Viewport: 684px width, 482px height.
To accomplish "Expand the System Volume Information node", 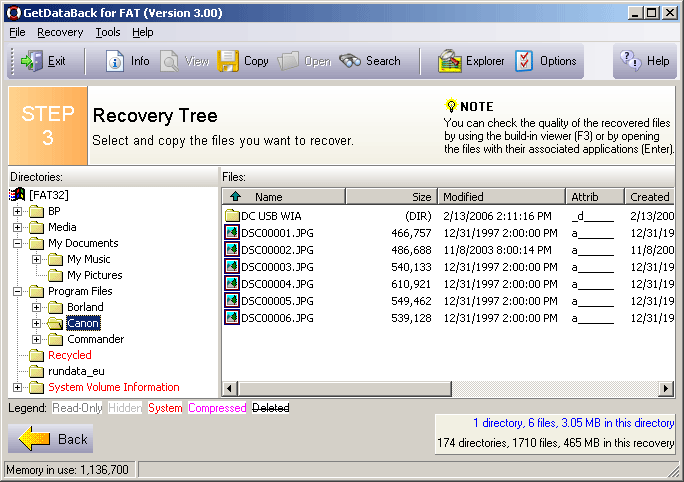I will click(x=17, y=387).
